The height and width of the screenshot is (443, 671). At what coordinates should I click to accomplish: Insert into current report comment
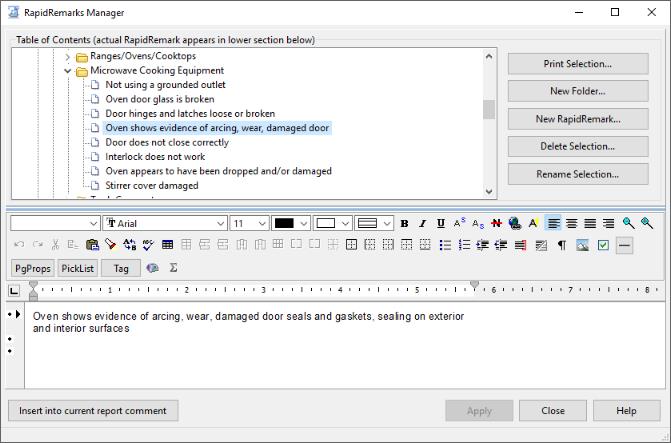(93, 410)
